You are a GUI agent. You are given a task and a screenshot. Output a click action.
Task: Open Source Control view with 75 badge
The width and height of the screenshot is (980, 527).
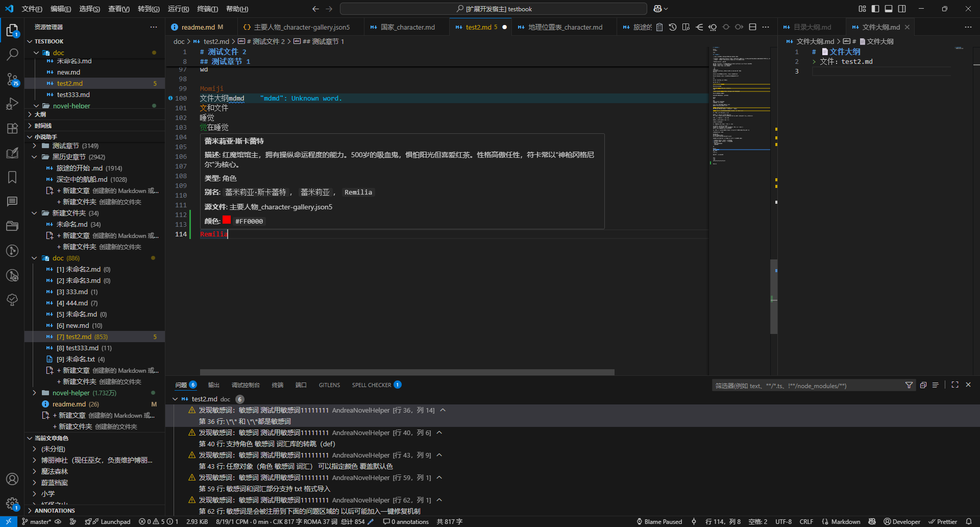(x=12, y=79)
